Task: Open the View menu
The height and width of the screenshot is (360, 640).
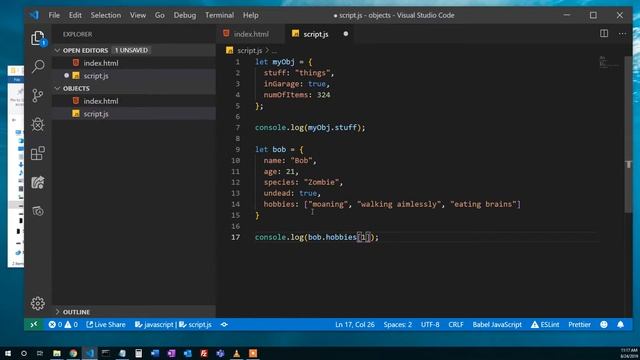Action: (x=138, y=15)
